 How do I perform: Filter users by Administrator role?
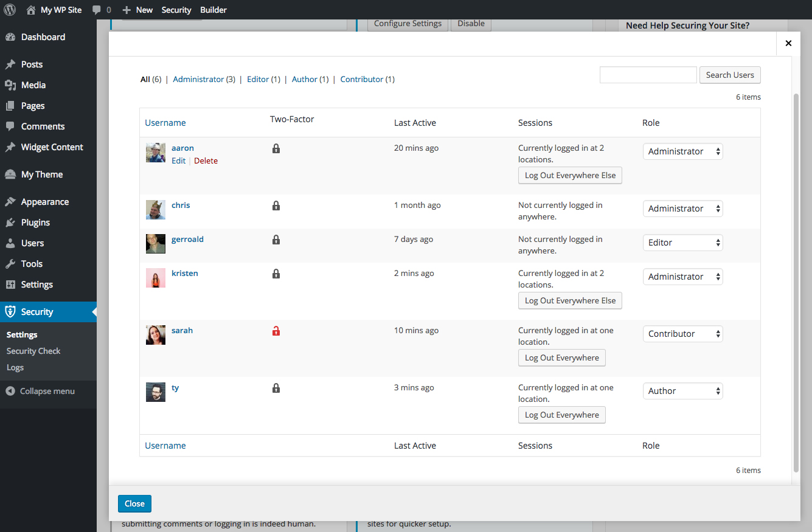198,79
